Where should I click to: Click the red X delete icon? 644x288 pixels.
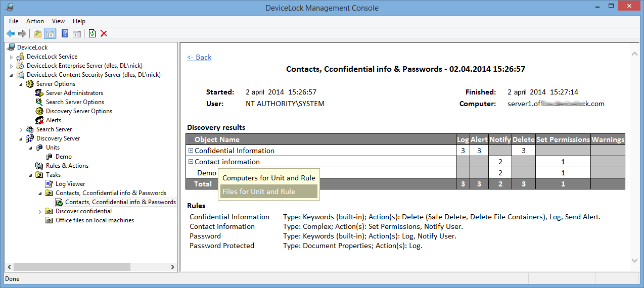[104, 34]
